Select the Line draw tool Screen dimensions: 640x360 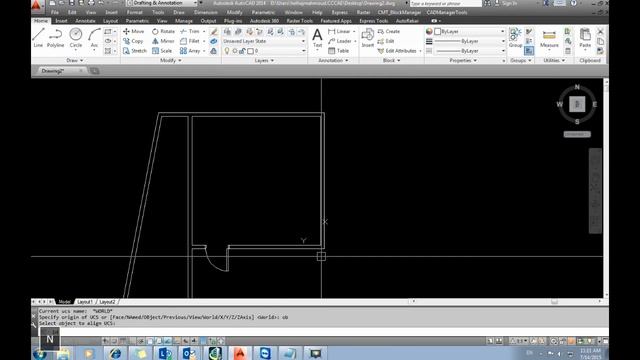click(38, 38)
